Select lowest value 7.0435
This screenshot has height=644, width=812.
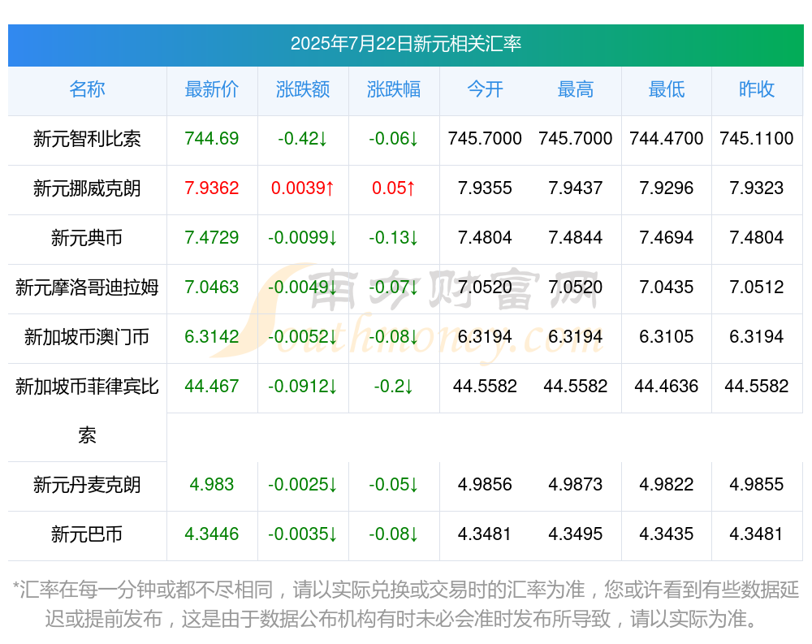coord(667,287)
